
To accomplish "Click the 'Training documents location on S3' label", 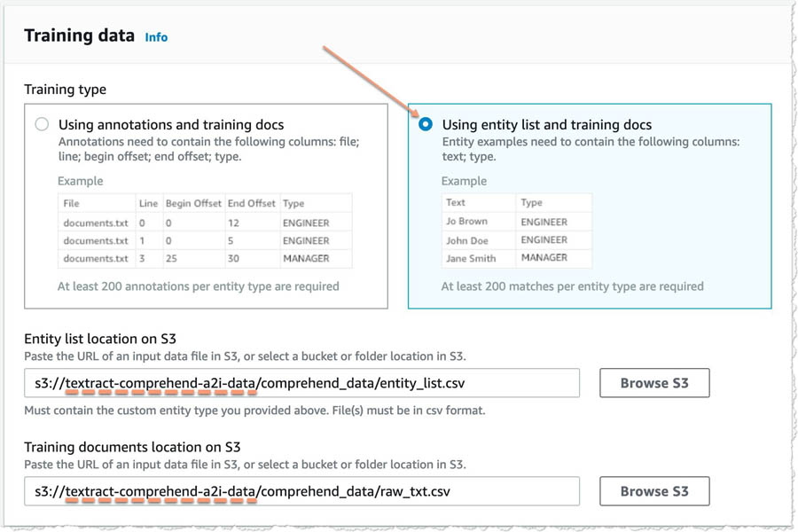I will [132, 447].
